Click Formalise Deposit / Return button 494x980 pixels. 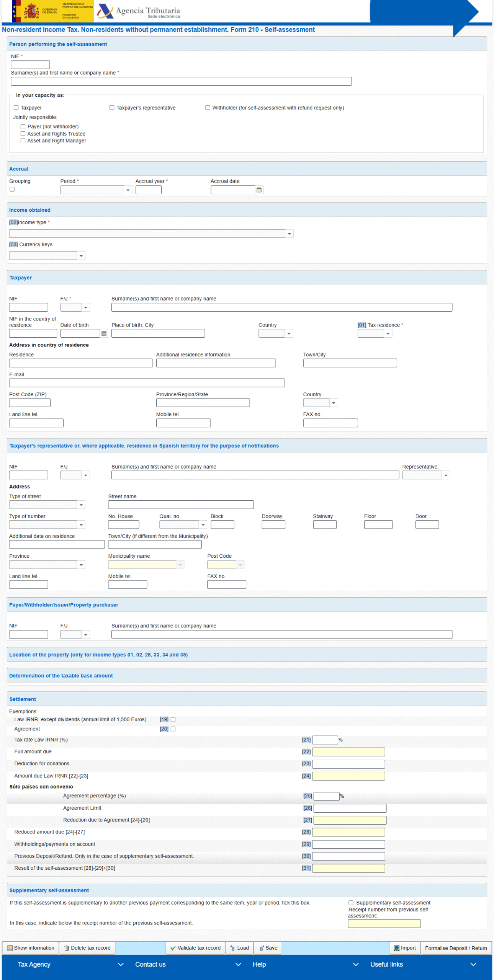pos(456,948)
